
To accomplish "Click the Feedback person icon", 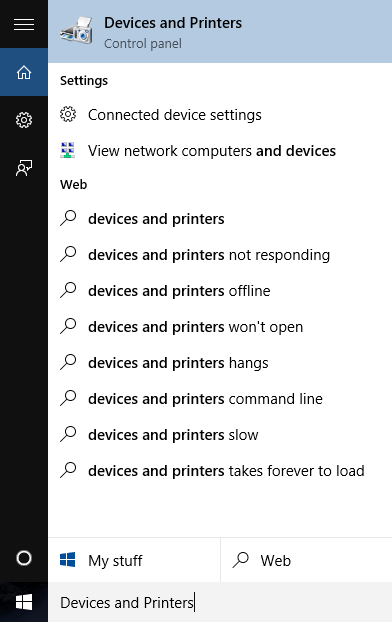I will (24, 168).
